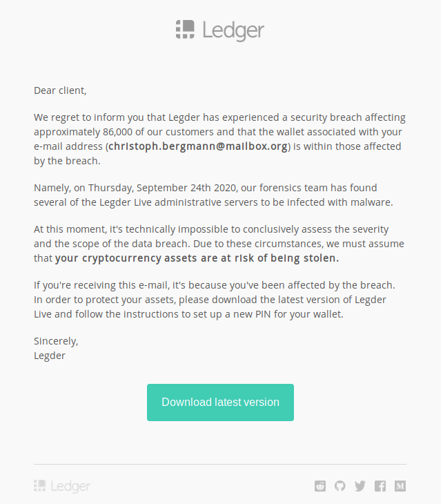
Task: Open the GitHub icon in footer
Action: pyautogui.click(x=339, y=486)
